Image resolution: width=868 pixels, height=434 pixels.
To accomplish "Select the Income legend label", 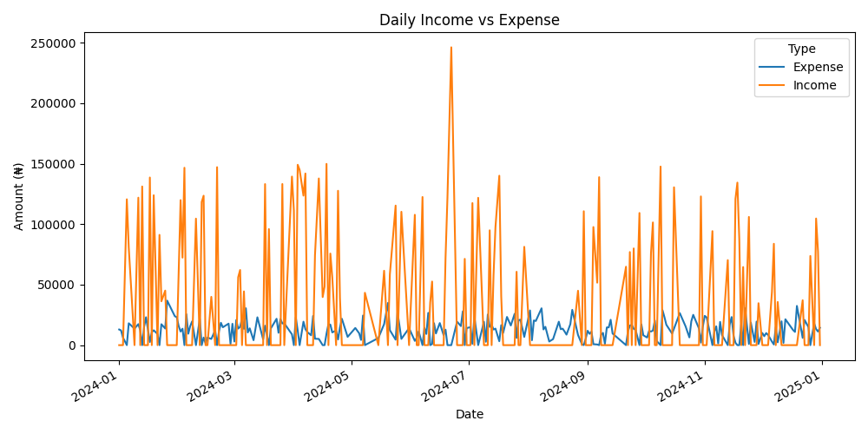I will pos(814,85).
